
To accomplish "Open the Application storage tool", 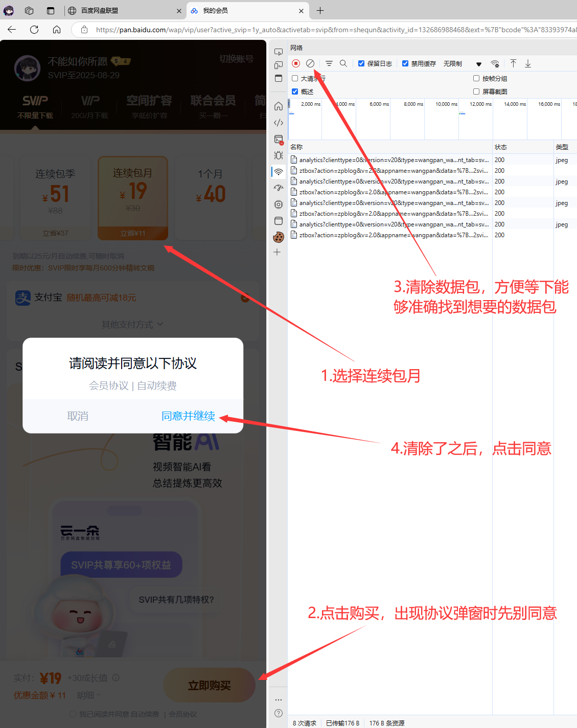I will pos(279,221).
